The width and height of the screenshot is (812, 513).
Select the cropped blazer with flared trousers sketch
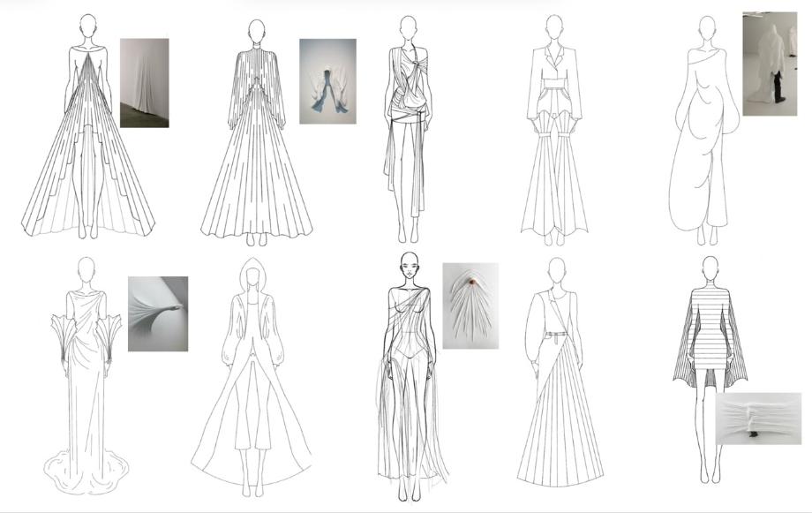coord(554,131)
